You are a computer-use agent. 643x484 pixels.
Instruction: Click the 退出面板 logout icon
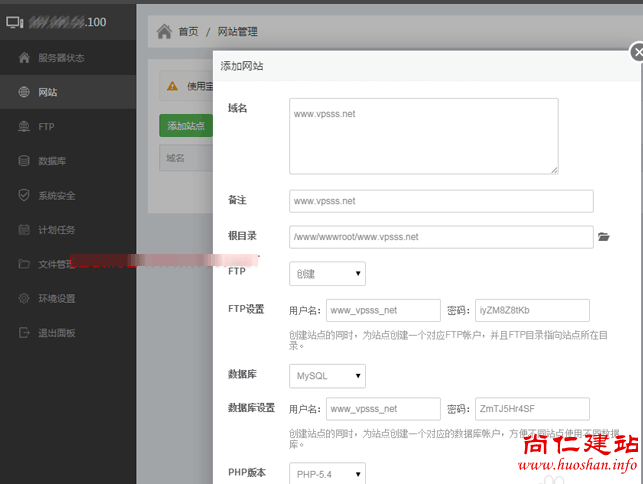pyautogui.click(x=24, y=332)
